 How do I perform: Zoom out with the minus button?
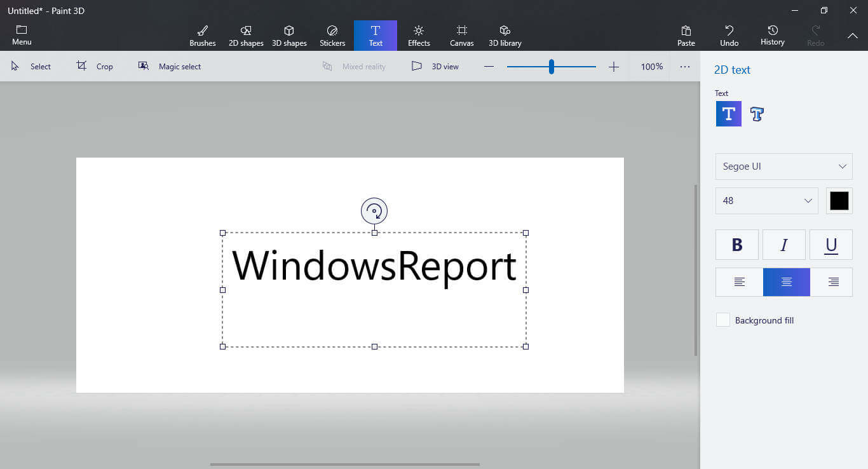[489, 66]
